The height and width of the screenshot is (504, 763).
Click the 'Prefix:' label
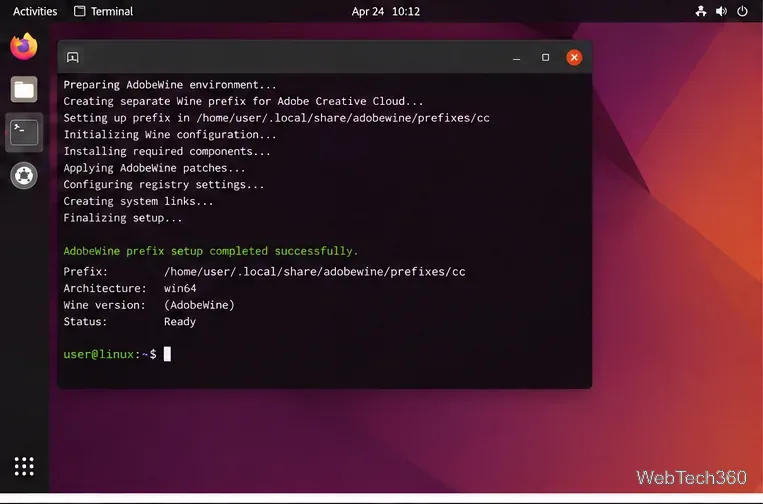pyautogui.click(x=85, y=271)
